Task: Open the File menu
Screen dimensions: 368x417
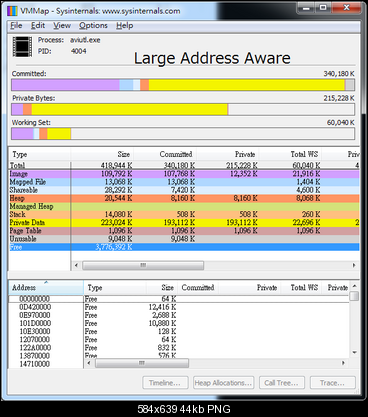Action: click(16, 26)
